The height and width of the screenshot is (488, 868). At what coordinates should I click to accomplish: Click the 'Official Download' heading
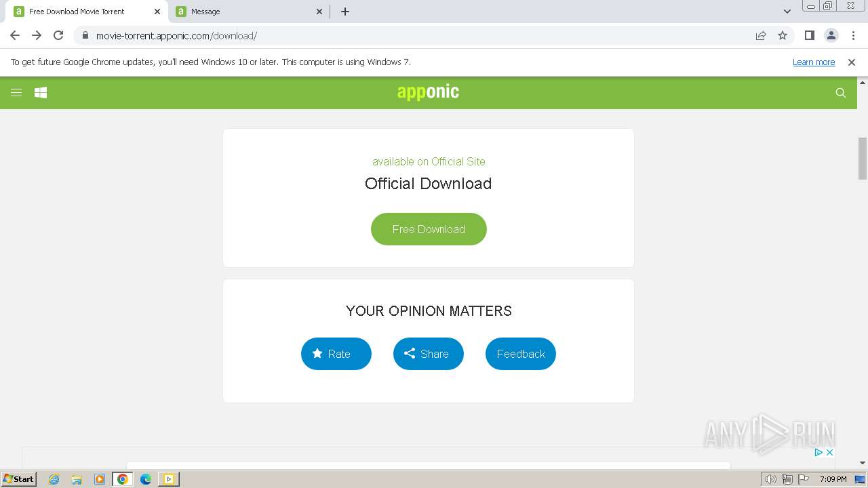(428, 184)
